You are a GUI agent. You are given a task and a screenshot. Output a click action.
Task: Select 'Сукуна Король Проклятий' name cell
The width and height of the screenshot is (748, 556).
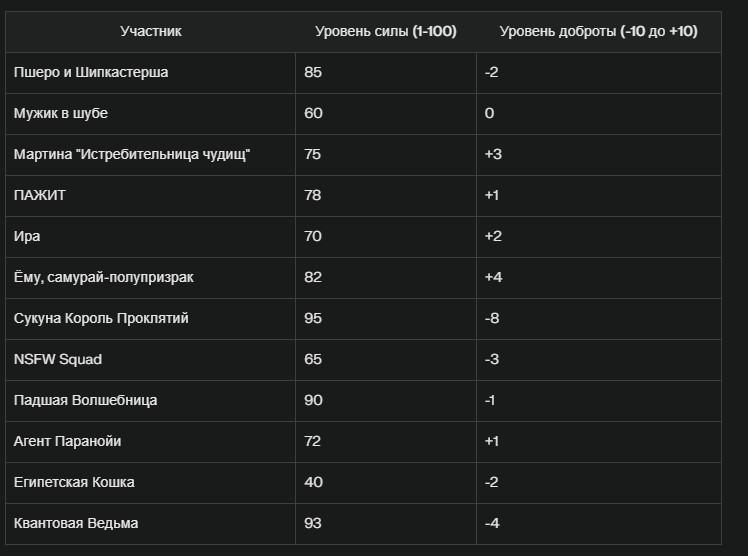pos(150,319)
